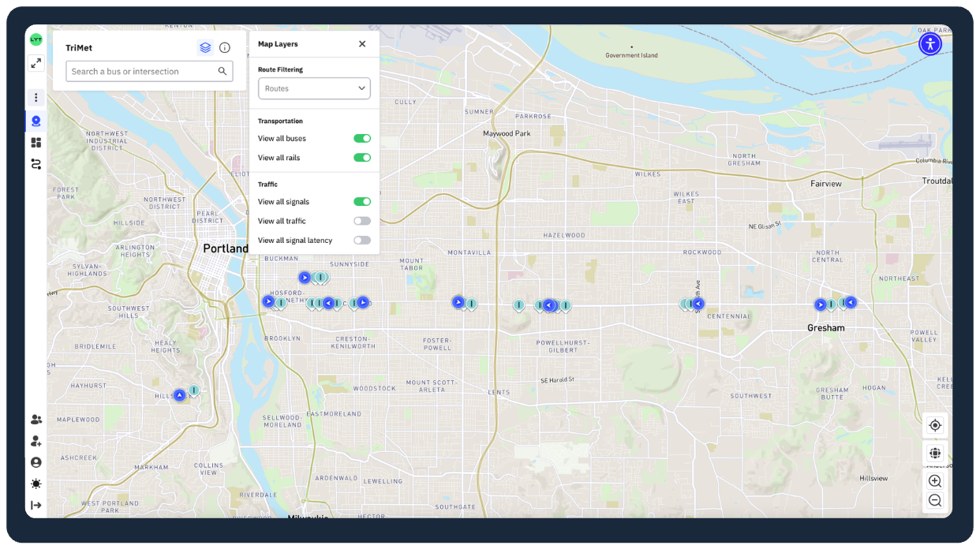Open the Routes filtering dropdown
Screen dimensions: 980x549
coord(314,88)
